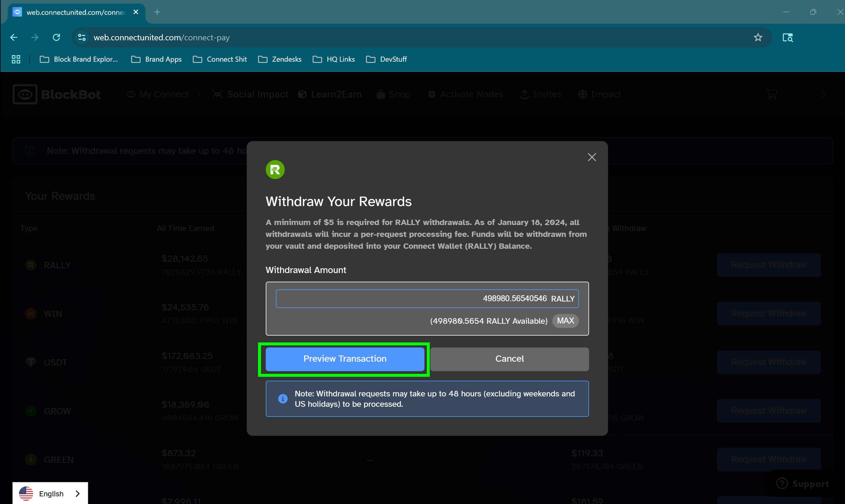Open site information icon in address bar

coord(82,37)
